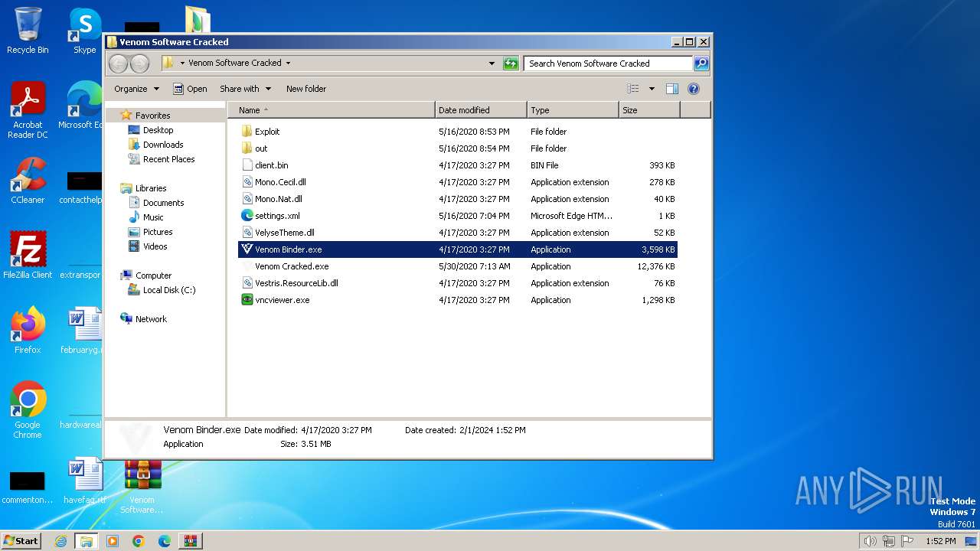Click the search magnifier icon
Image resolution: width=980 pixels, height=551 pixels.
(x=701, y=64)
